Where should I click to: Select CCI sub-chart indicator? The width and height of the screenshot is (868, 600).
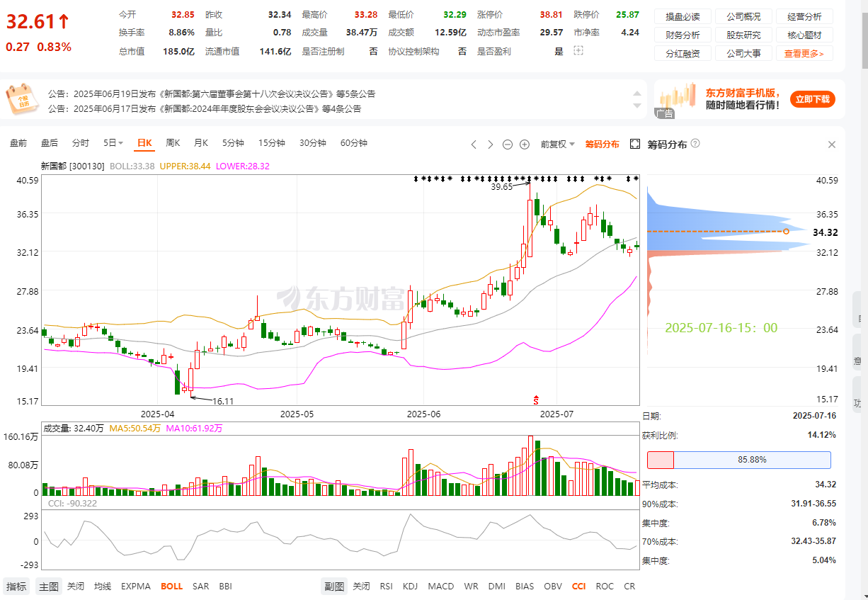[579, 587]
